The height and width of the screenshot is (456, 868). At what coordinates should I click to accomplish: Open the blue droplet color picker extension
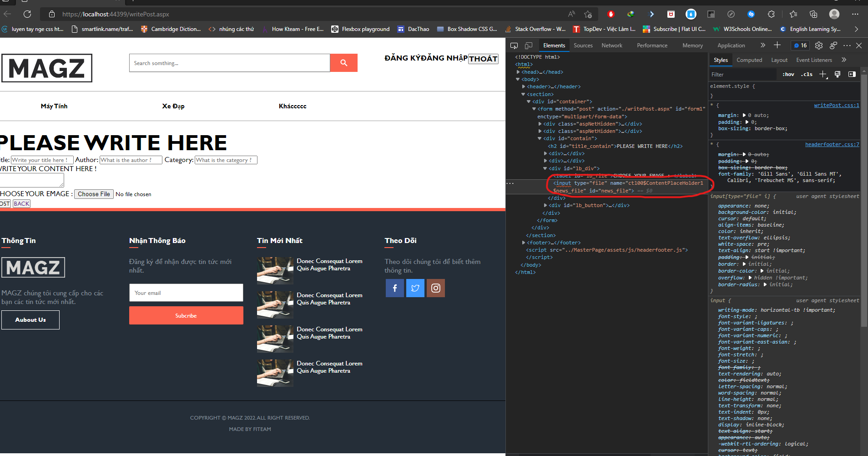click(691, 14)
